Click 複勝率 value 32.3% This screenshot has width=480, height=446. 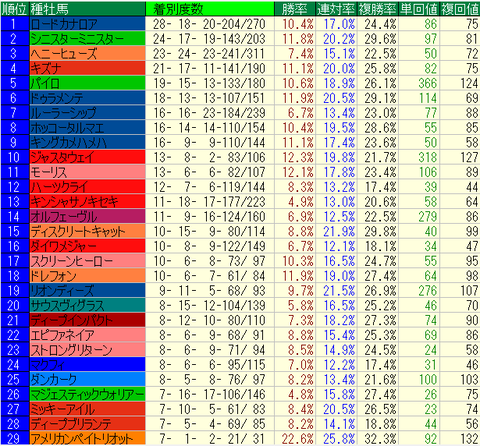[x=380, y=438]
